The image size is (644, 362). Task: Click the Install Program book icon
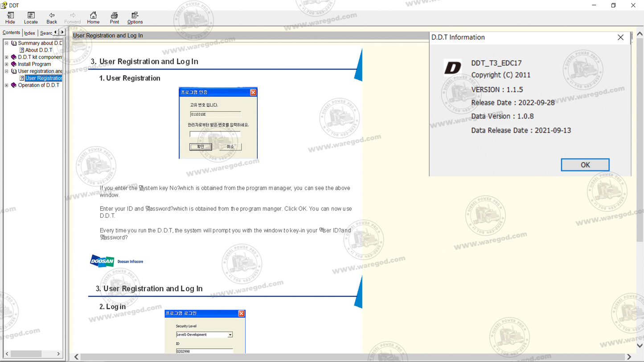(x=13, y=64)
